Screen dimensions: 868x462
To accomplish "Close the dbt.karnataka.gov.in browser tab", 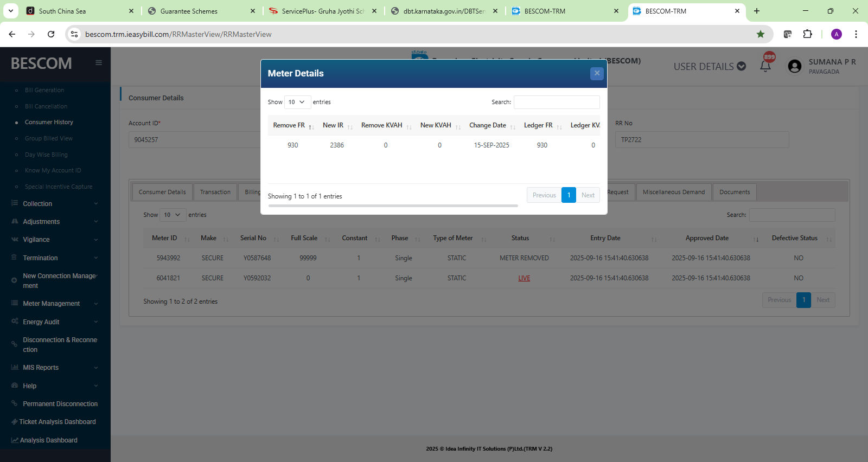I will pyautogui.click(x=495, y=11).
